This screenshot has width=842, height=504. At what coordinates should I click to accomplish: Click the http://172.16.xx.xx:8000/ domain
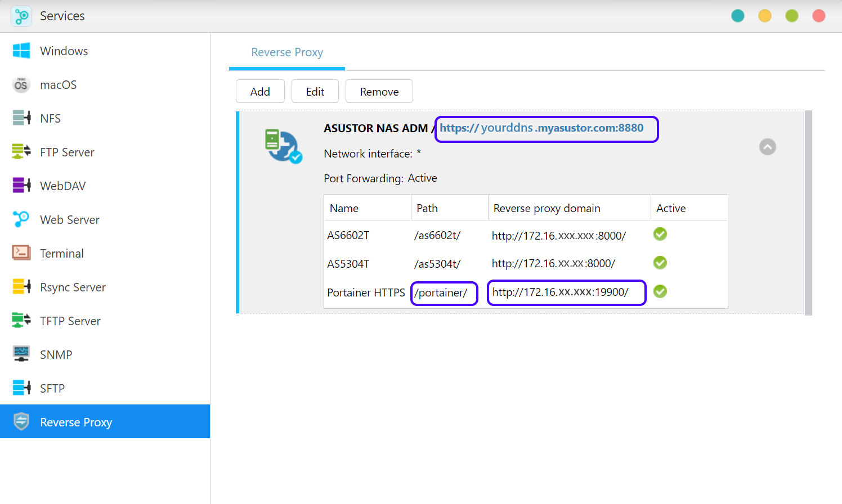pyautogui.click(x=553, y=263)
